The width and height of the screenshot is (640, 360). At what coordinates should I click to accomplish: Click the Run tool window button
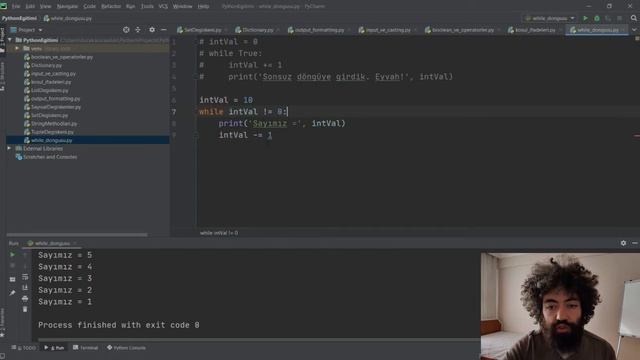tap(55, 348)
